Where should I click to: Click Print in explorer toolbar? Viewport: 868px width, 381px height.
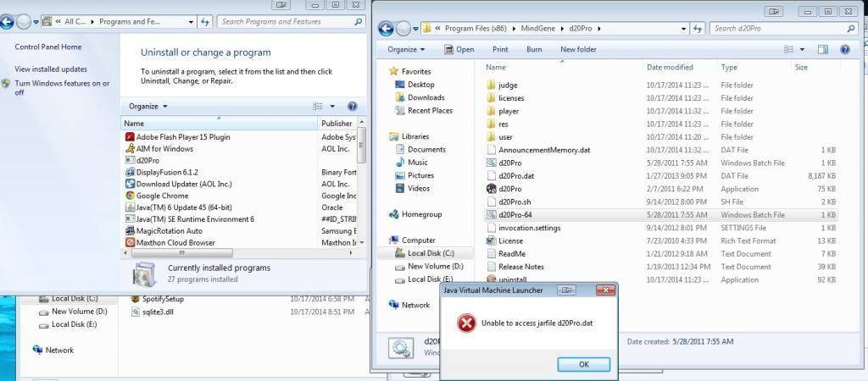[x=500, y=49]
